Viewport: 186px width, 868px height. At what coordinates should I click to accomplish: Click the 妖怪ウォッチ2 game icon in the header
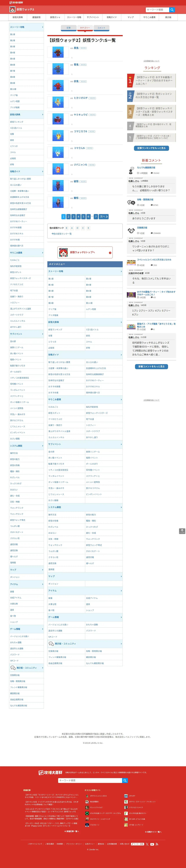[x=12, y=9]
